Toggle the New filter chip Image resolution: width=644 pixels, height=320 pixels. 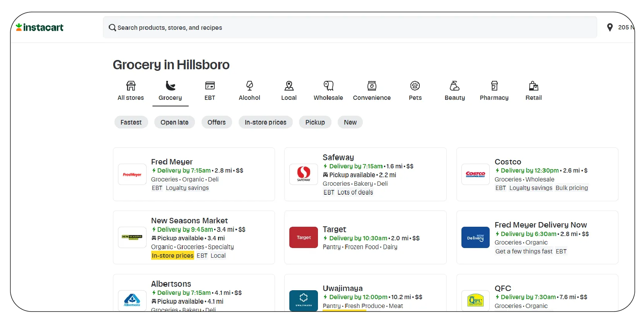[x=350, y=122]
